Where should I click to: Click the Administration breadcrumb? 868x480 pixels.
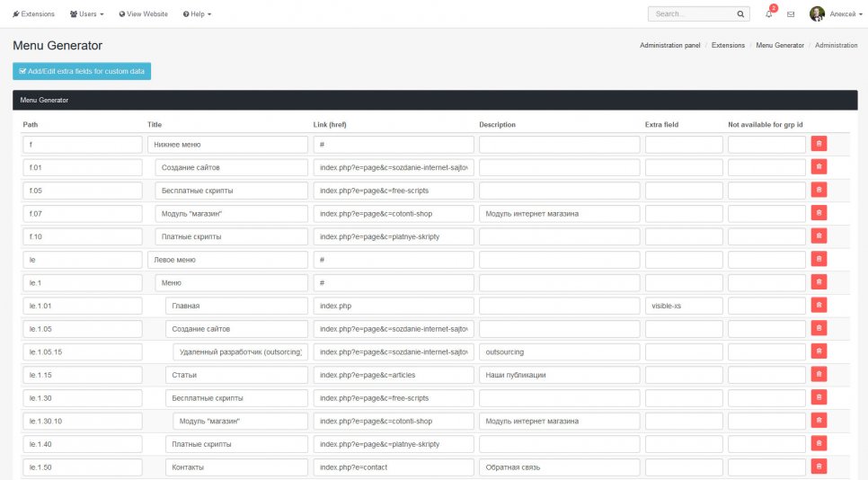tap(836, 46)
